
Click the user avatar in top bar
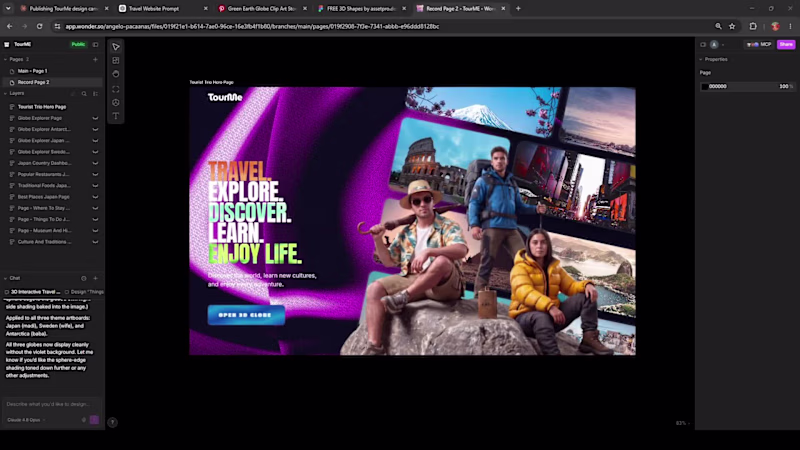pos(714,44)
